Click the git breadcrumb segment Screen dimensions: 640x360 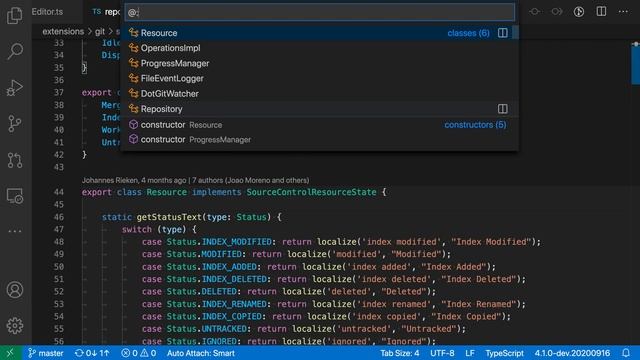point(100,31)
